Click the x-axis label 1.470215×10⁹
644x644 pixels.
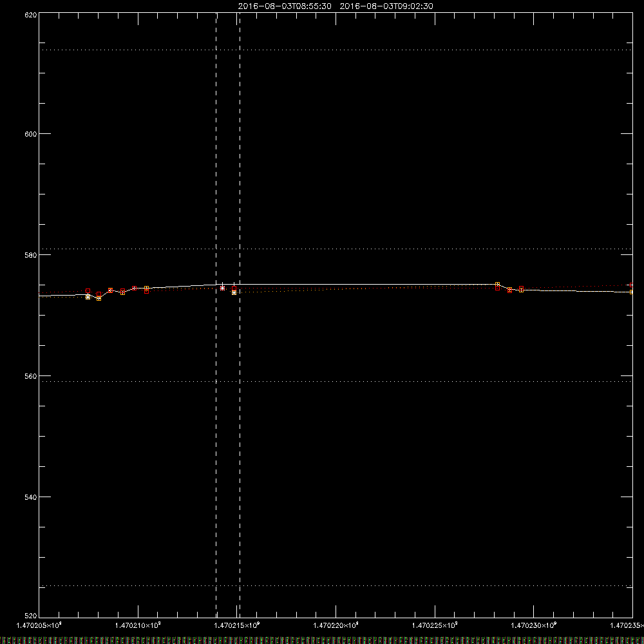[237, 625]
